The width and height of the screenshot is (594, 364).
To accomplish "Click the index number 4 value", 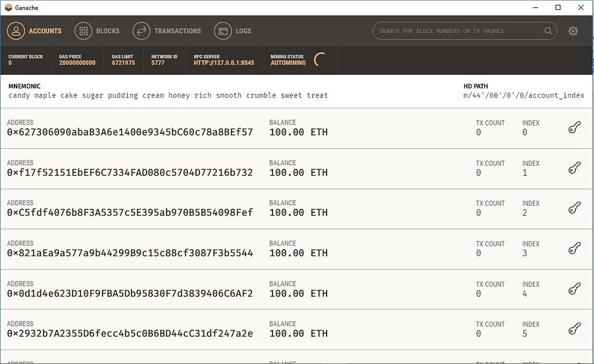I will [524, 294].
